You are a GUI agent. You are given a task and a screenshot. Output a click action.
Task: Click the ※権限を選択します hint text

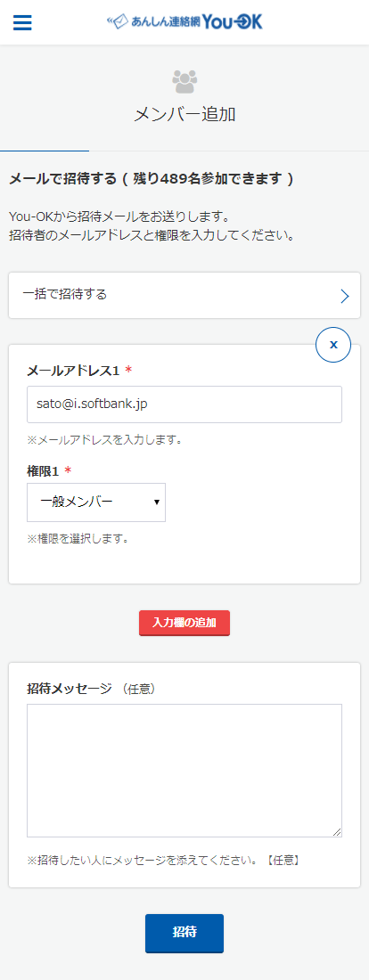(x=78, y=538)
